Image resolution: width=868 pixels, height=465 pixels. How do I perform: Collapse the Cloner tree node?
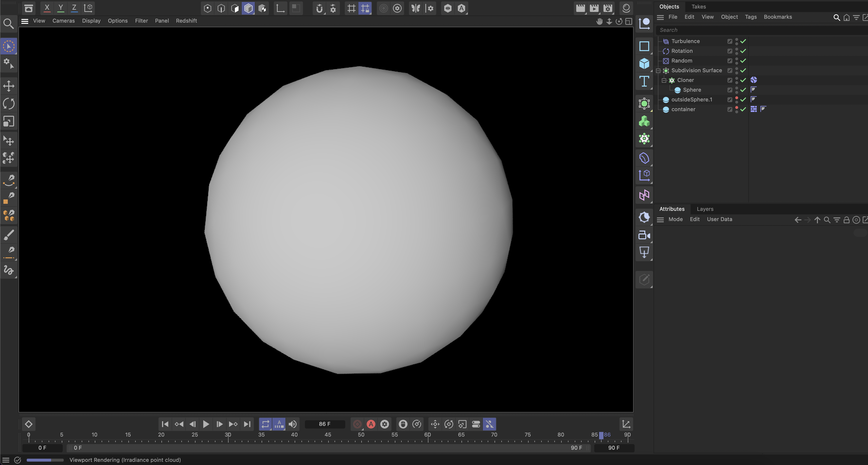[x=664, y=80]
